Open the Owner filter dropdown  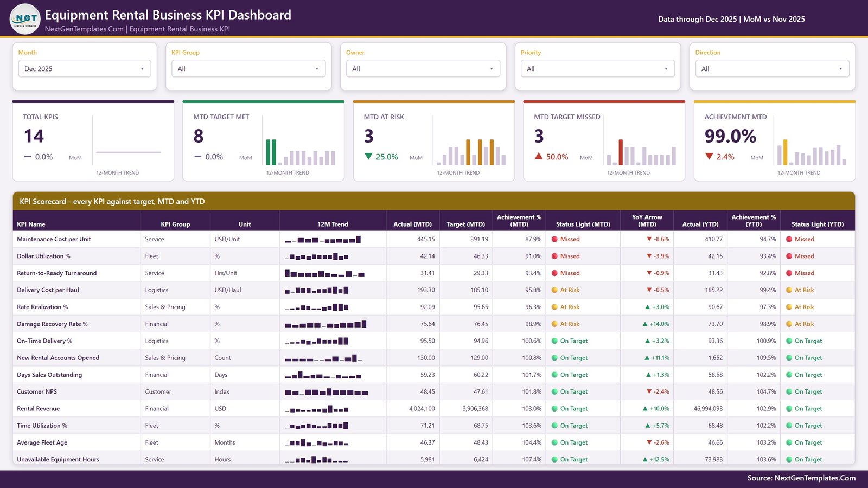point(423,69)
